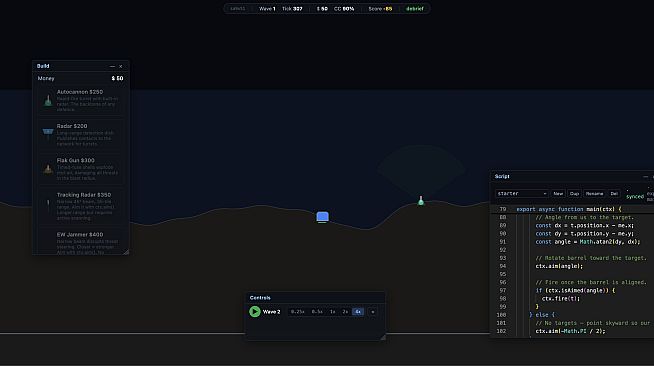This screenshot has width=654, height=366.
Task: Click the Rename script button
Action: [x=594, y=193]
